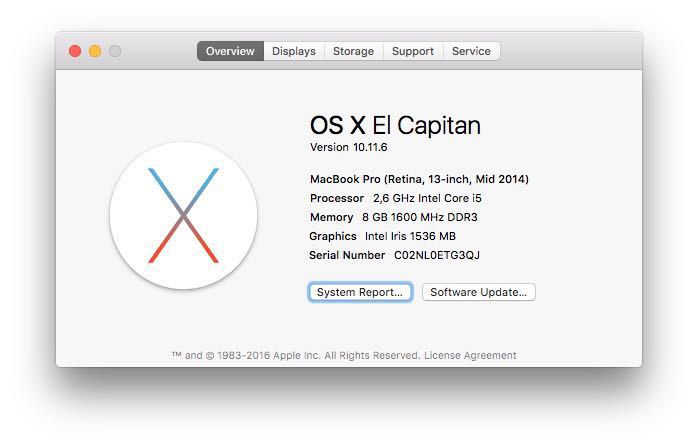Select the Storage tab
The image size is (698, 447).
coord(353,51)
